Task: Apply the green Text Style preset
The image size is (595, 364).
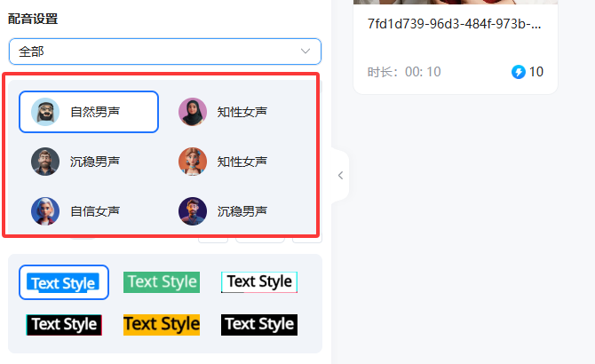Action: (162, 282)
